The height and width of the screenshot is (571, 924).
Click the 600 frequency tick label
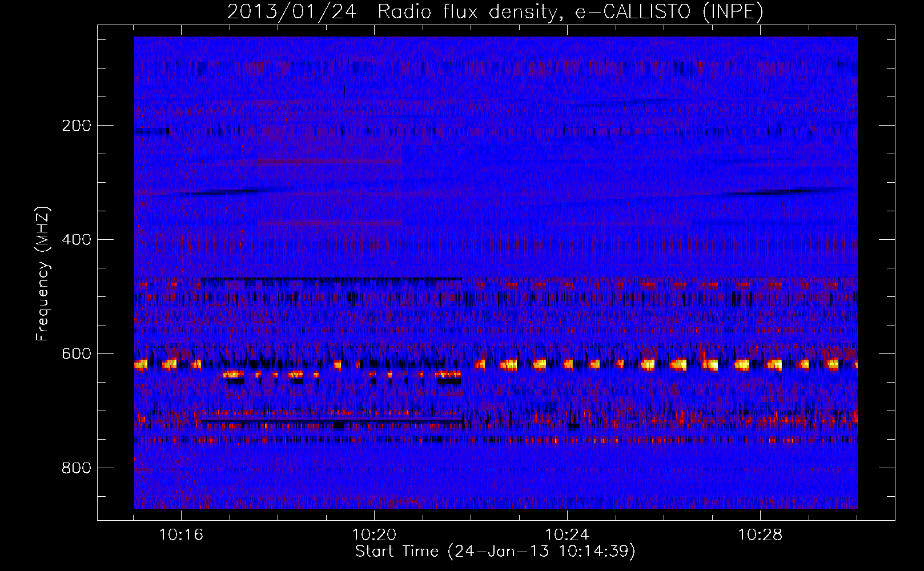76,354
